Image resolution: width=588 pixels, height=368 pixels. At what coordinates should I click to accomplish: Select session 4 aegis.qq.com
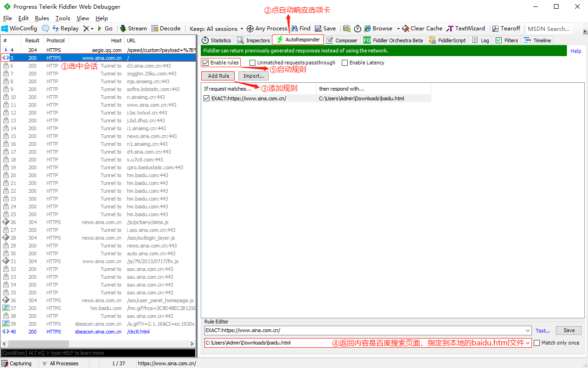coord(98,50)
